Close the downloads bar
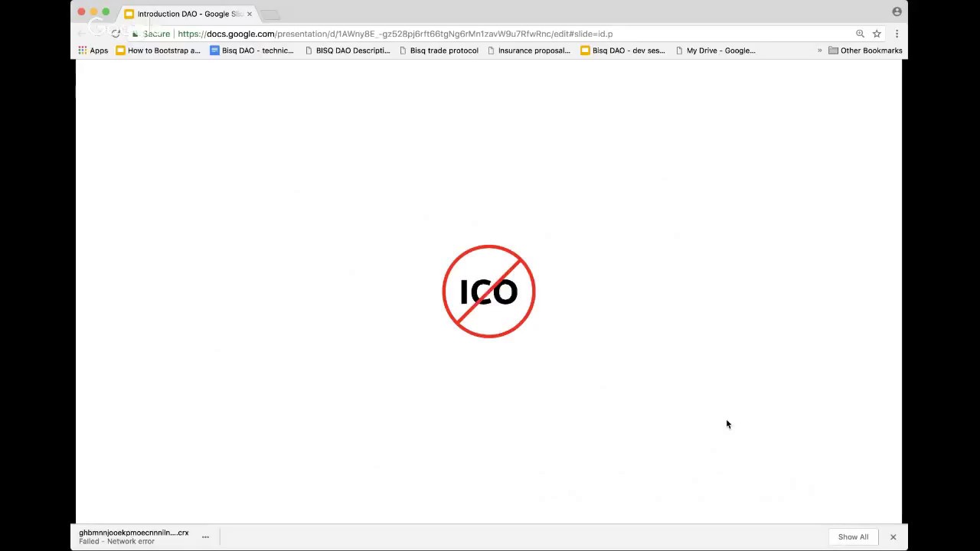Screen dimensions: 980x551 893,536
